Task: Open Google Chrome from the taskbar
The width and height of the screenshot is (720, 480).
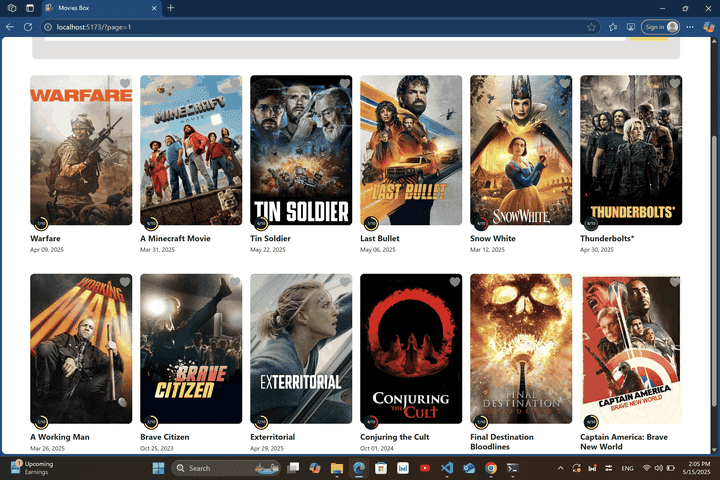Action: coord(491,468)
